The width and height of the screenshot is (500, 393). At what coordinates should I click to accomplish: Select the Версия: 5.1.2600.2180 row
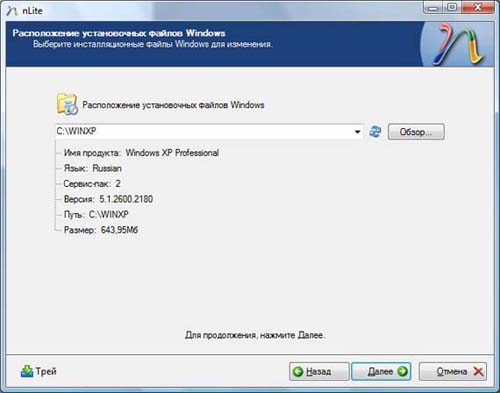coord(108,199)
